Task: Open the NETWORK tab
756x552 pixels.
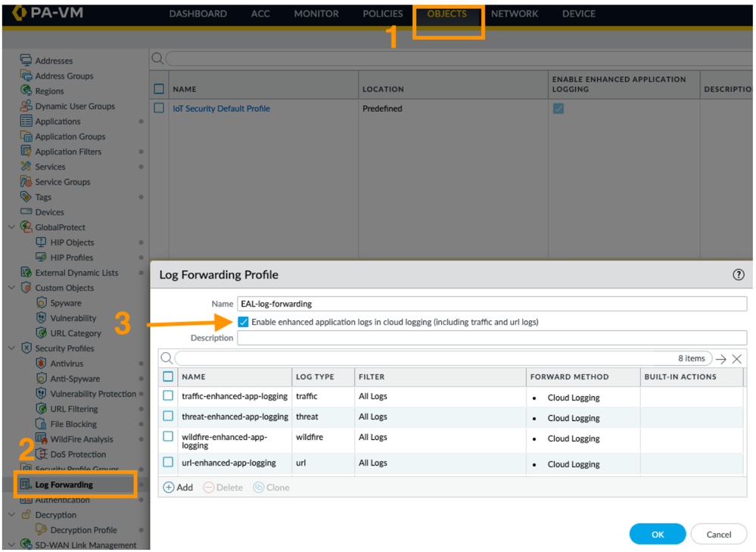Action: coord(515,14)
